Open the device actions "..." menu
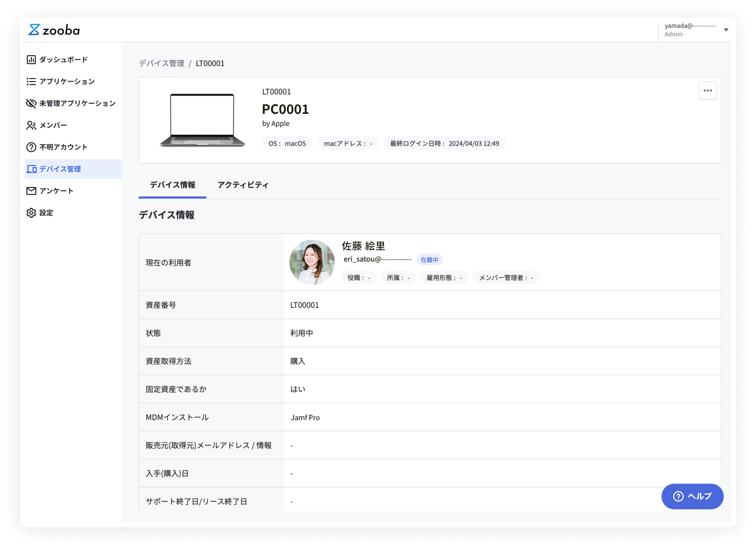Screen dimensions: 756x549 pos(708,90)
